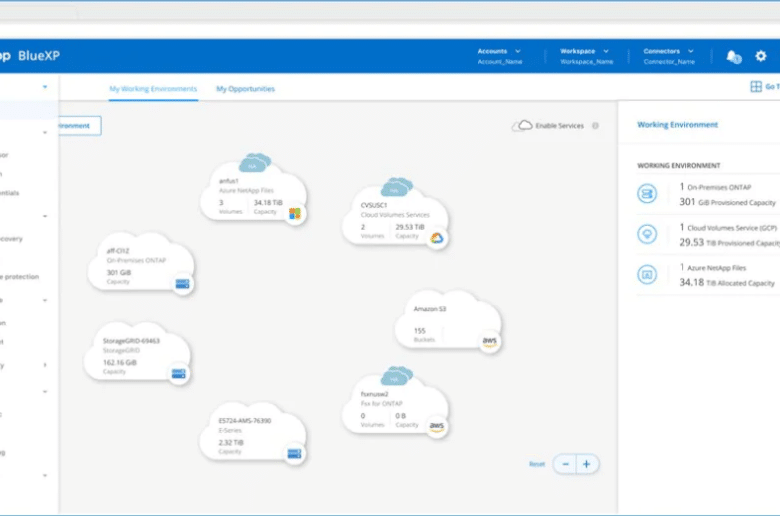Click the Azure NetApp Files summary icon
This screenshot has width=780, height=516.
tap(647, 274)
